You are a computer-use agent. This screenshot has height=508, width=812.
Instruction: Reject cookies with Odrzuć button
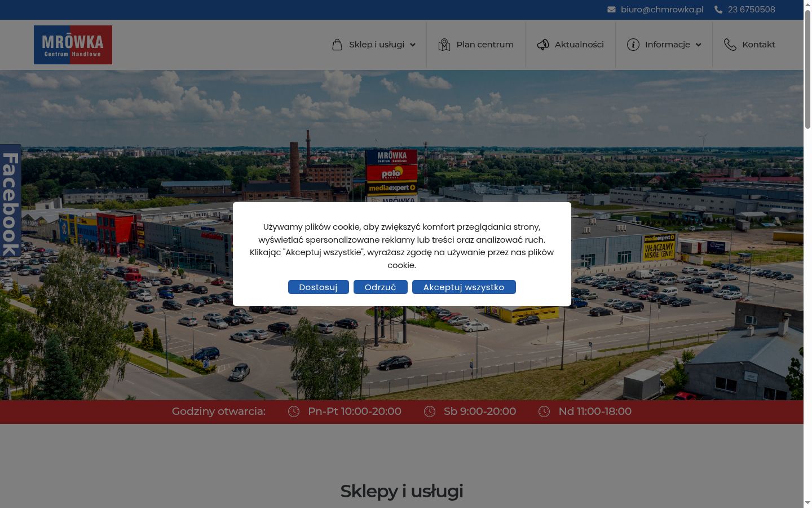(x=380, y=287)
